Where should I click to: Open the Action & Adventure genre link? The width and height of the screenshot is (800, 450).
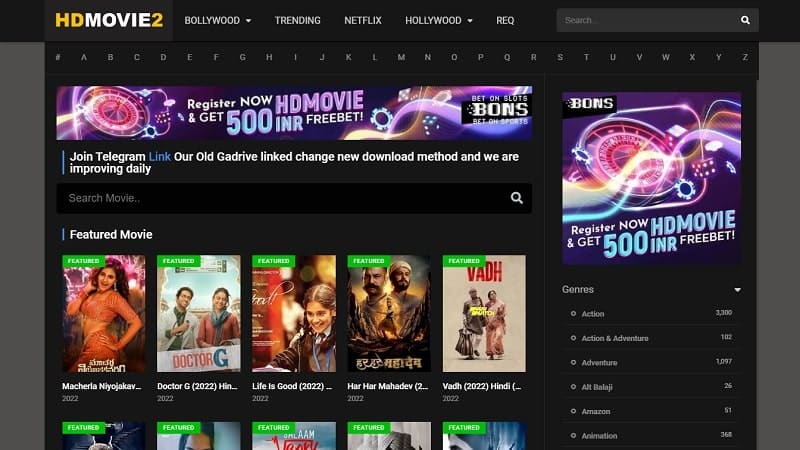(x=615, y=338)
